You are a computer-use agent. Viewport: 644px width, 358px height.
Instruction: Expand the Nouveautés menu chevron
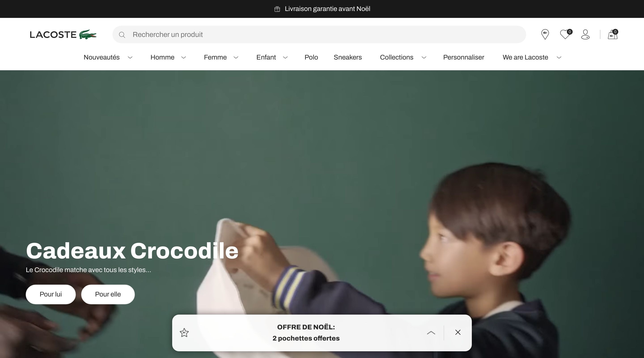click(130, 58)
